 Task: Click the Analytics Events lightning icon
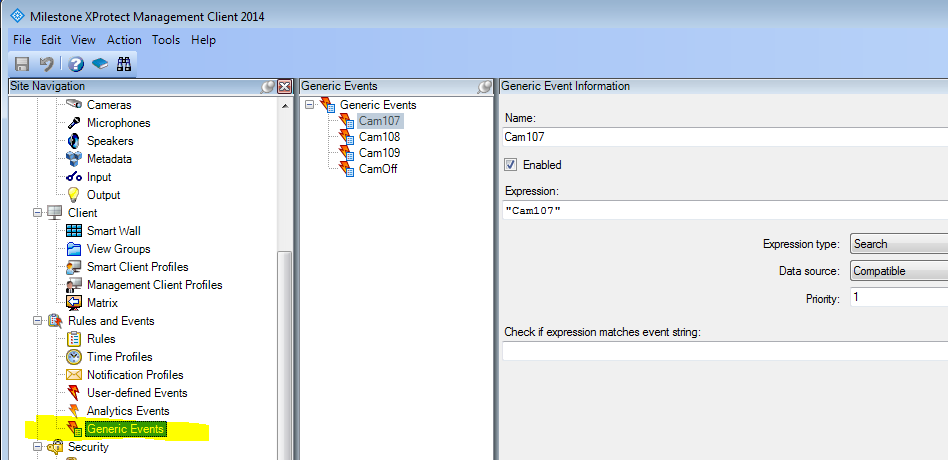(74, 411)
